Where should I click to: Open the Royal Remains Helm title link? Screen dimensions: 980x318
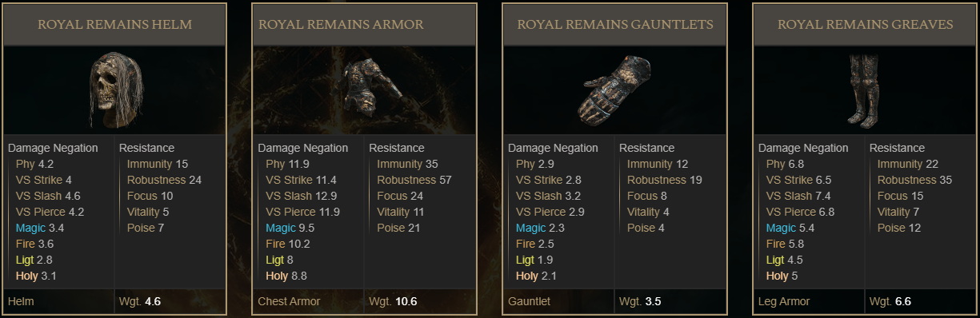[x=115, y=24]
